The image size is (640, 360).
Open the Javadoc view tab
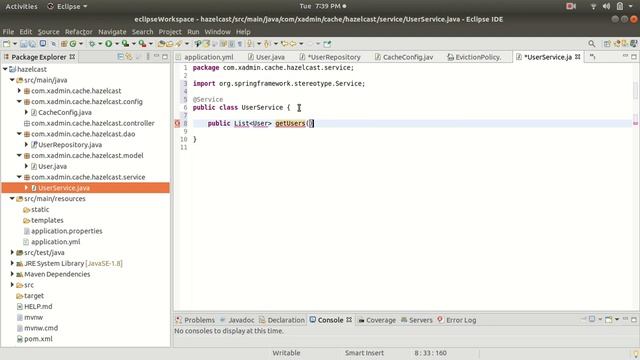point(237,320)
